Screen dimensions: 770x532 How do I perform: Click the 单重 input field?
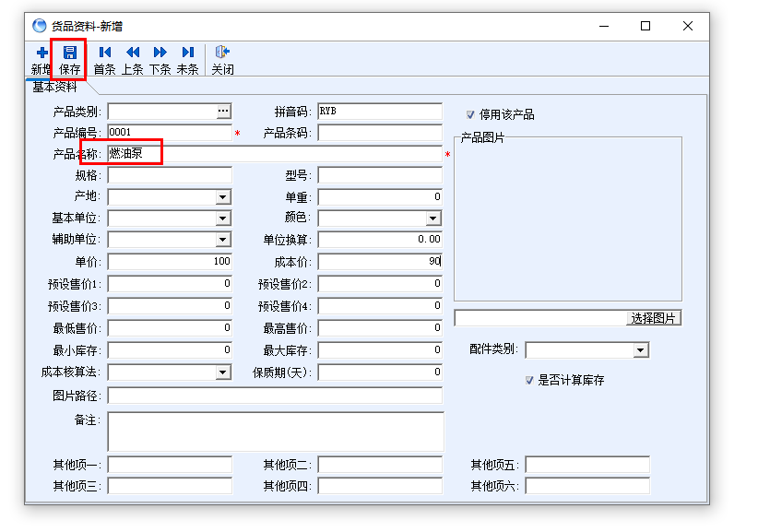(x=380, y=197)
